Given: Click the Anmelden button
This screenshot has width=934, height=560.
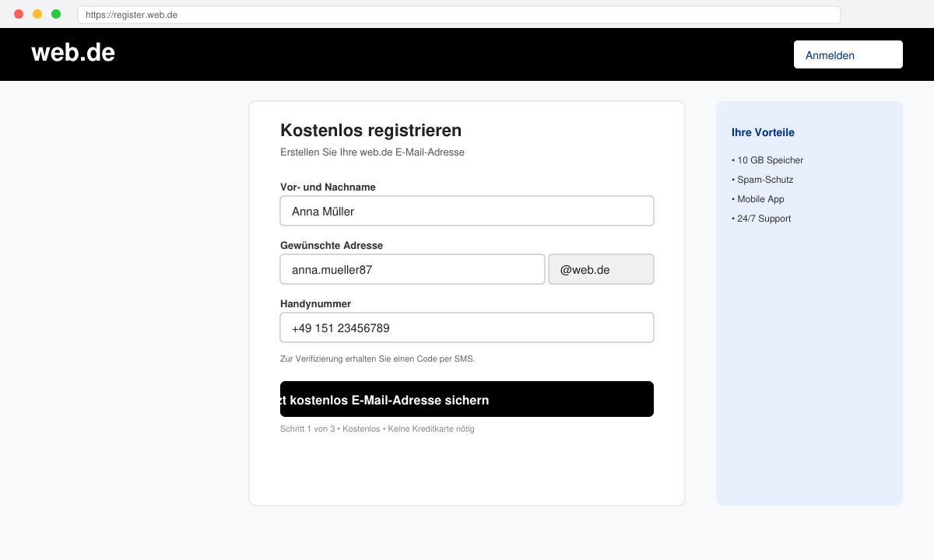Looking at the screenshot, I should click(x=848, y=54).
